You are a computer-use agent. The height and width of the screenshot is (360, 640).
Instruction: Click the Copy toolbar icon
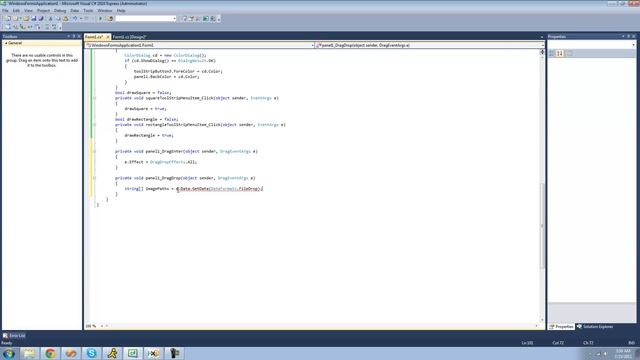[58, 18]
